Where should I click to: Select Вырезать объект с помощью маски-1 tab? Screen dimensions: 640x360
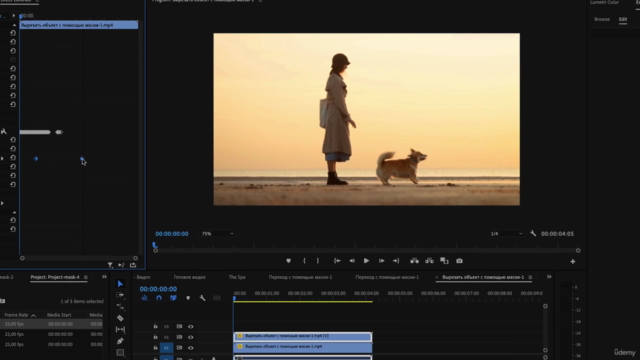[x=483, y=277]
